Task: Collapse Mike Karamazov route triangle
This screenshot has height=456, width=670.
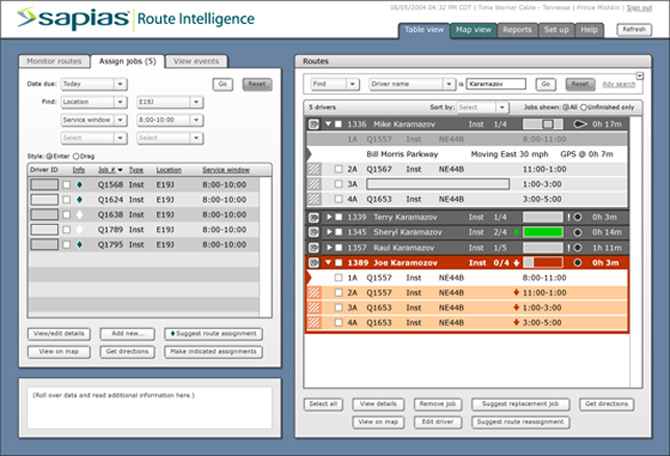Action: coord(328,124)
